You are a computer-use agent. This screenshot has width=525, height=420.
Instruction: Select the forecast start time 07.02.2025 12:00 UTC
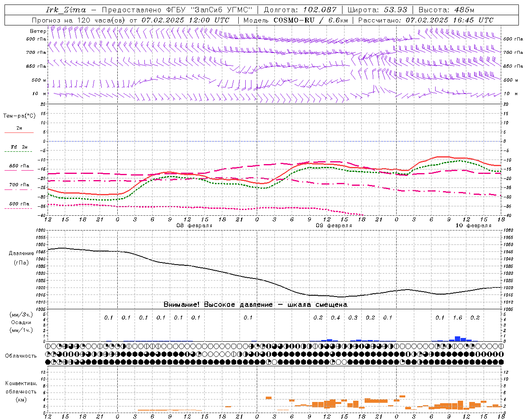(185, 20)
